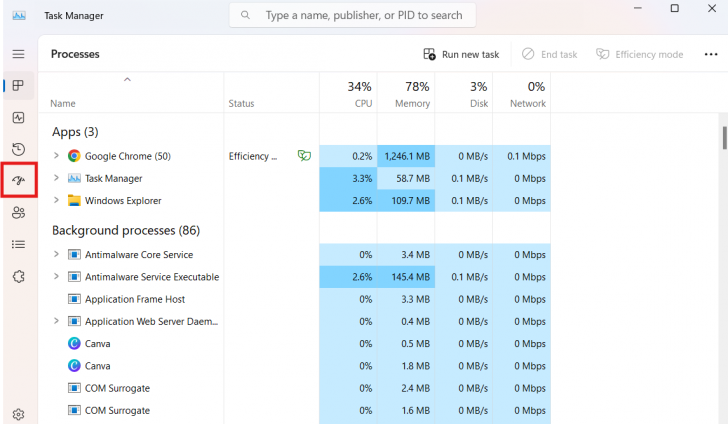Click Task Manager memory value 58.7 MB
Screen dimensions: 728x424
(x=413, y=178)
